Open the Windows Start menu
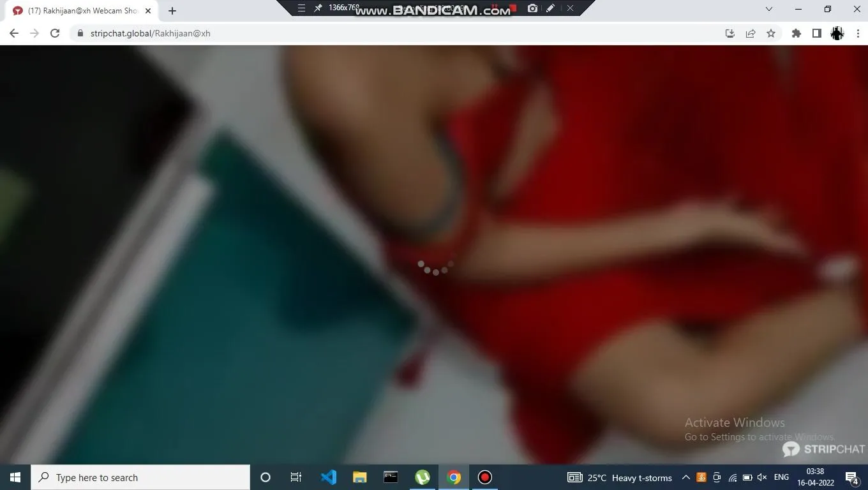The height and width of the screenshot is (490, 868). coord(15,477)
